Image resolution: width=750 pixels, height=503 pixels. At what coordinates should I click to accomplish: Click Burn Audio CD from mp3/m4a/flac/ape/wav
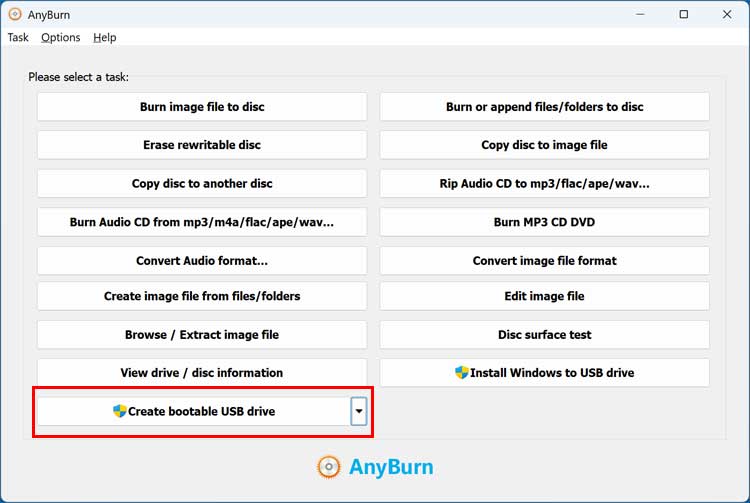pos(202,222)
